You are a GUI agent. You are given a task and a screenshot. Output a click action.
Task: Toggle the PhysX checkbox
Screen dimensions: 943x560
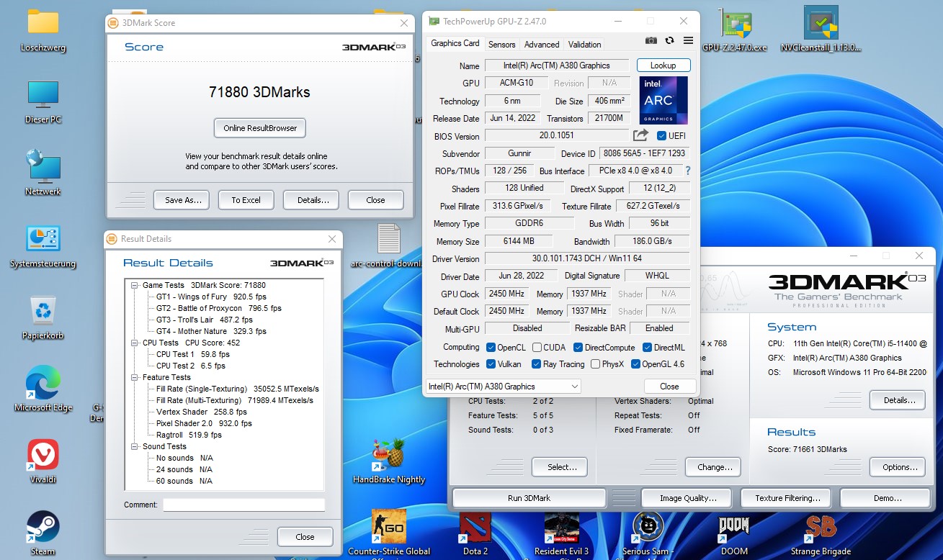pos(595,364)
